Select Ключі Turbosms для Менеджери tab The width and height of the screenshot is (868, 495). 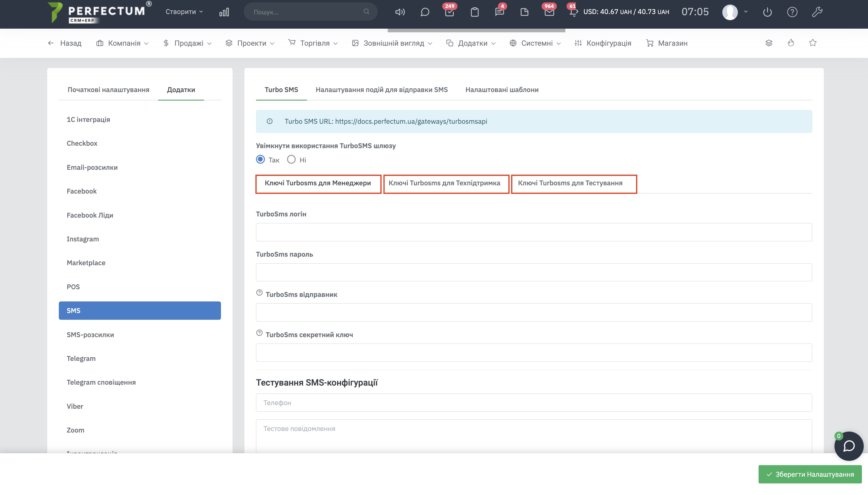coord(318,183)
